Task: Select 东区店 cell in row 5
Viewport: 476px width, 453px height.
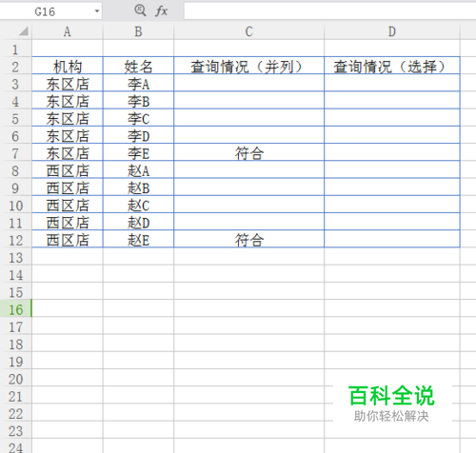Action: (68, 118)
